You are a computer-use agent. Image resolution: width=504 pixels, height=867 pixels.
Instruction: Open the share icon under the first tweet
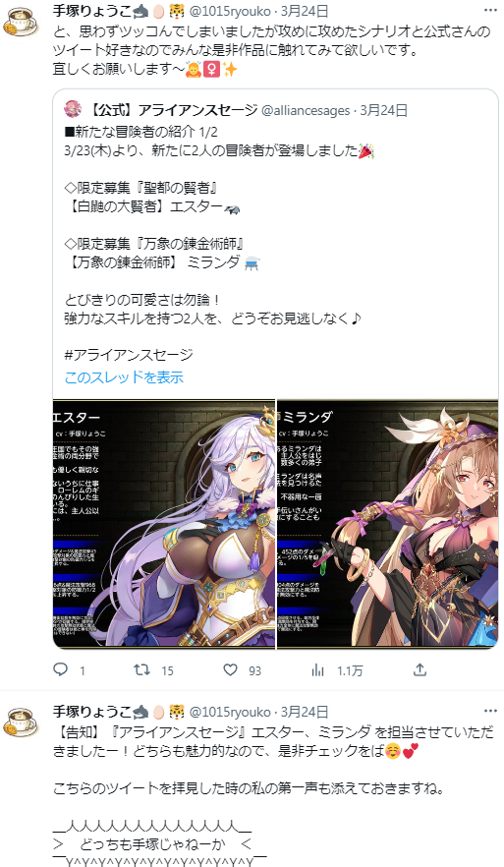coord(420,670)
